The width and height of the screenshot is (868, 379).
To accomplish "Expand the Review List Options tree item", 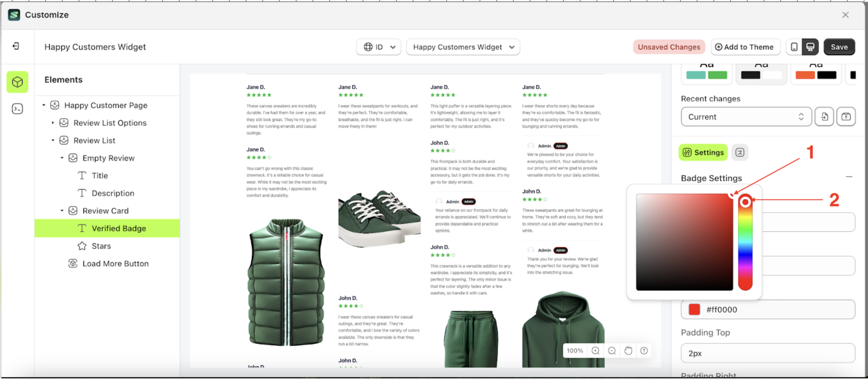I will 53,122.
